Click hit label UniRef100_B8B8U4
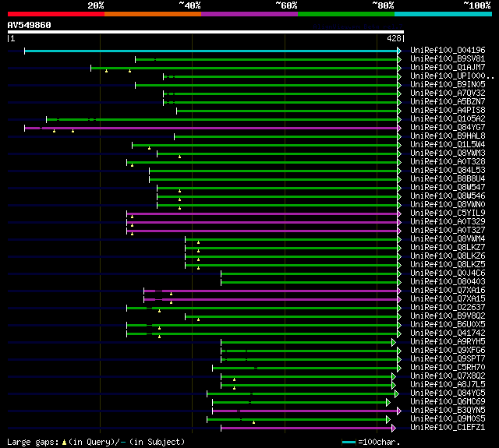499x448 pixels. click(x=448, y=178)
